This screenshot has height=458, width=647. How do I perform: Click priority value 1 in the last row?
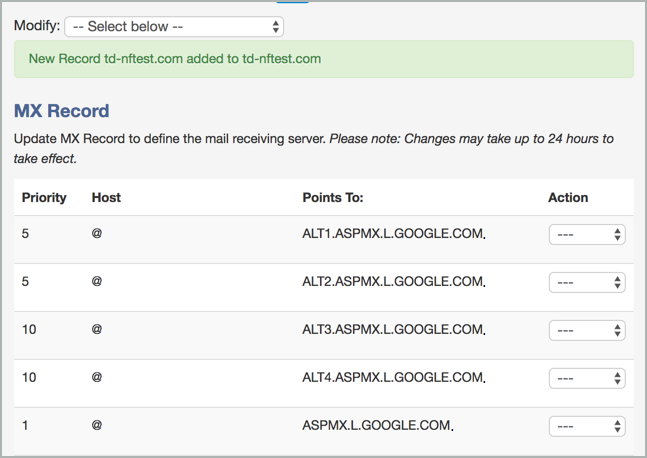click(26, 425)
